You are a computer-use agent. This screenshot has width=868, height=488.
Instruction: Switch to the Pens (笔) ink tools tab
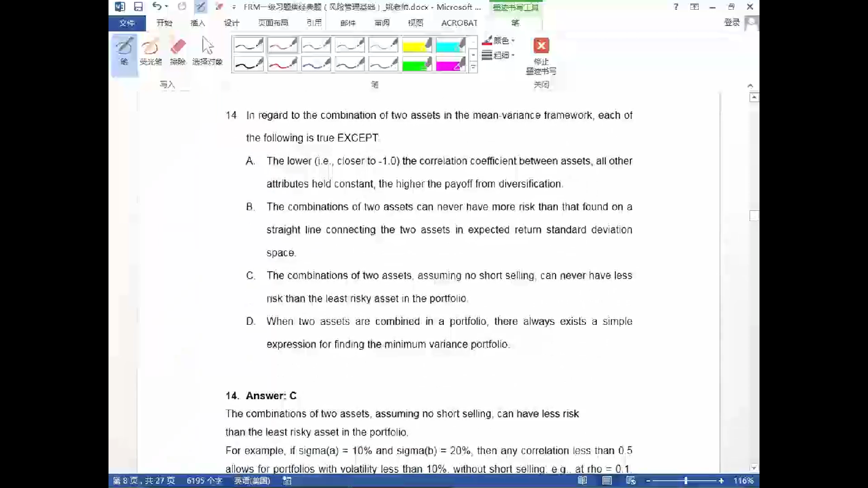pyautogui.click(x=515, y=23)
